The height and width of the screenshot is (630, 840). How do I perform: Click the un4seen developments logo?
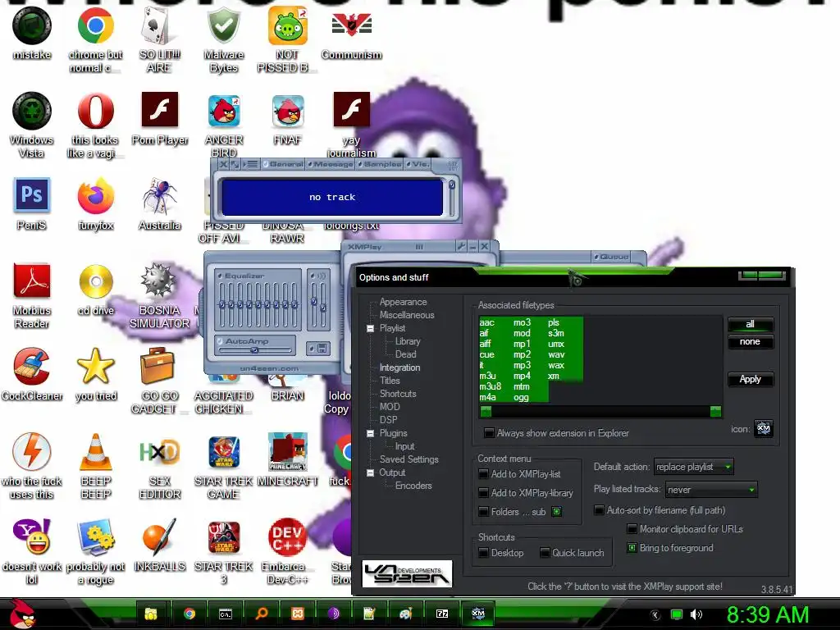[x=407, y=573]
